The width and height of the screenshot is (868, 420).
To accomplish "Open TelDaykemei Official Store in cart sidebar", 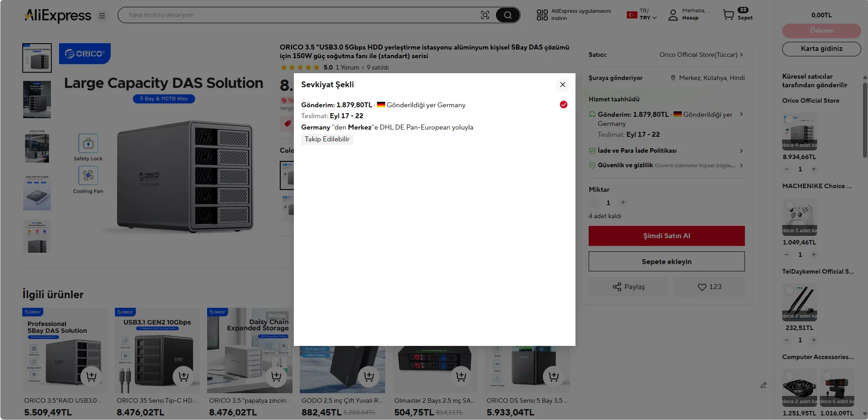I will click(818, 271).
